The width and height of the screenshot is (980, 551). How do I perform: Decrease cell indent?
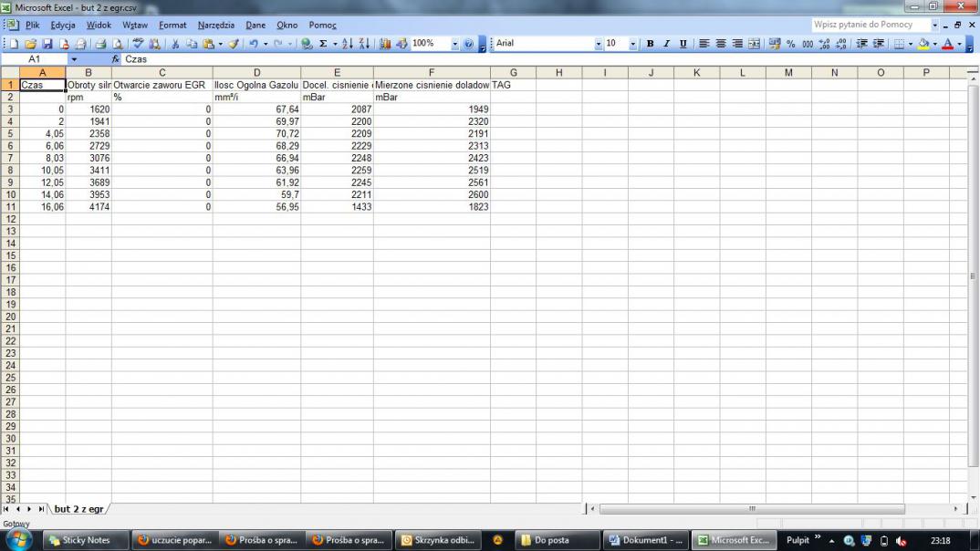[x=862, y=44]
